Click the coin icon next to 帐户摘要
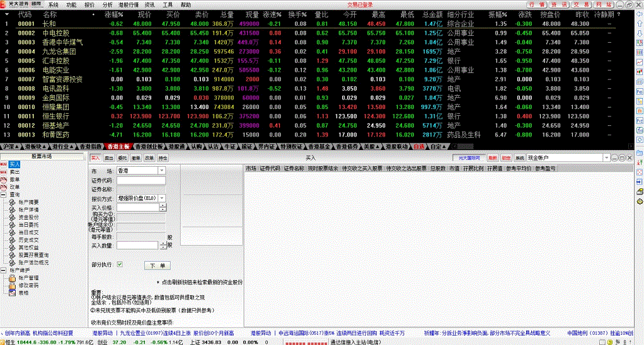This screenshot has height=345, width=644. [x=13, y=202]
